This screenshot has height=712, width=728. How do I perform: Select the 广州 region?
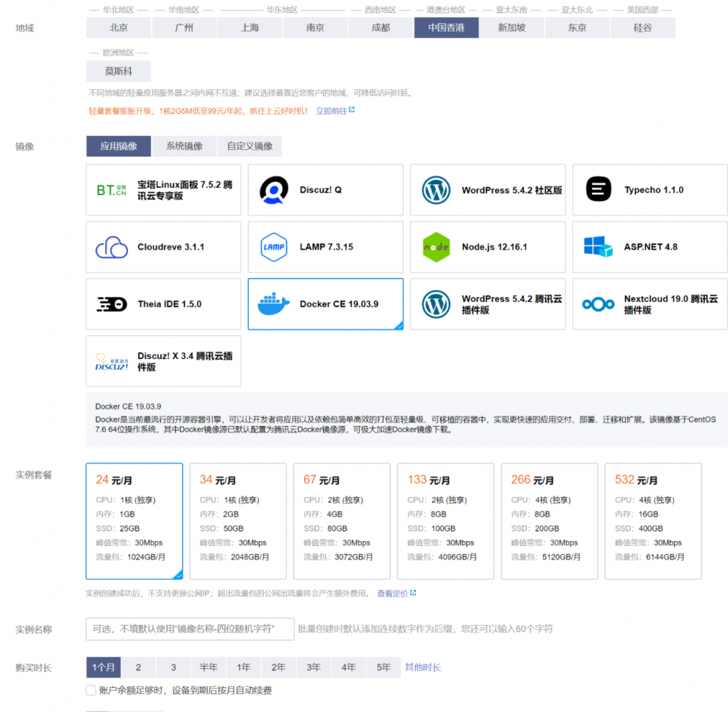[x=184, y=28]
